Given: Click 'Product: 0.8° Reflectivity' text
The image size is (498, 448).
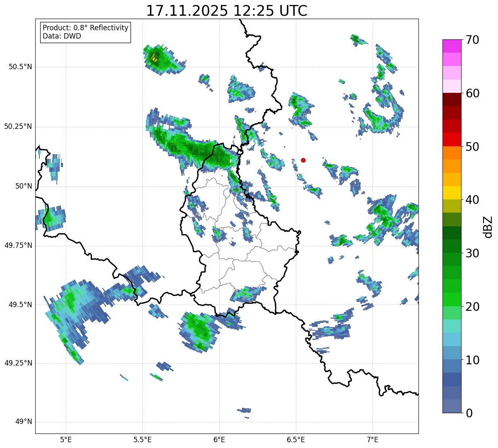Looking at the screenshot, I should coord(86,28).
